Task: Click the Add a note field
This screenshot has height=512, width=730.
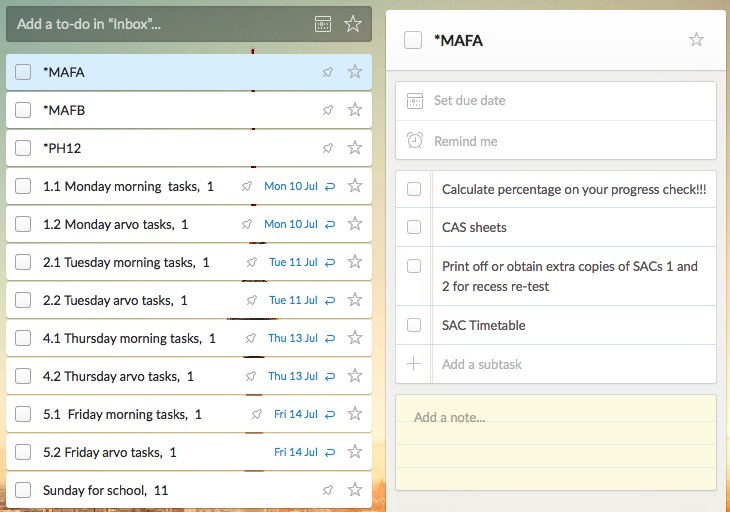Action: pos(556,442)
